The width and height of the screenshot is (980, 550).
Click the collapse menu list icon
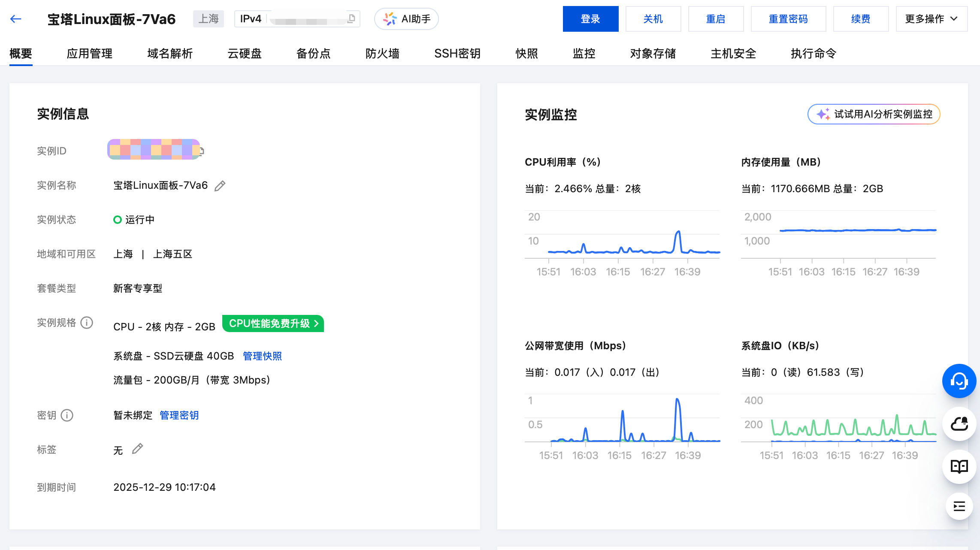click(959, 507)
